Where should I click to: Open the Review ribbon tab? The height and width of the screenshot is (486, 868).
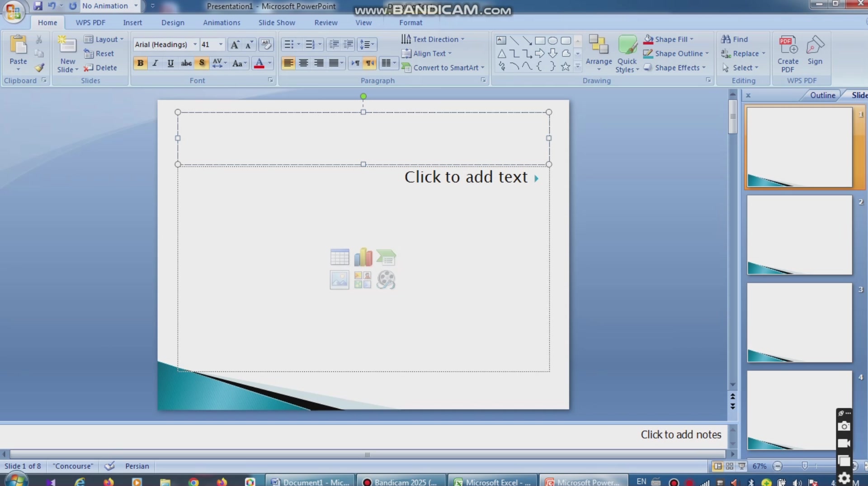click(326, 23)
